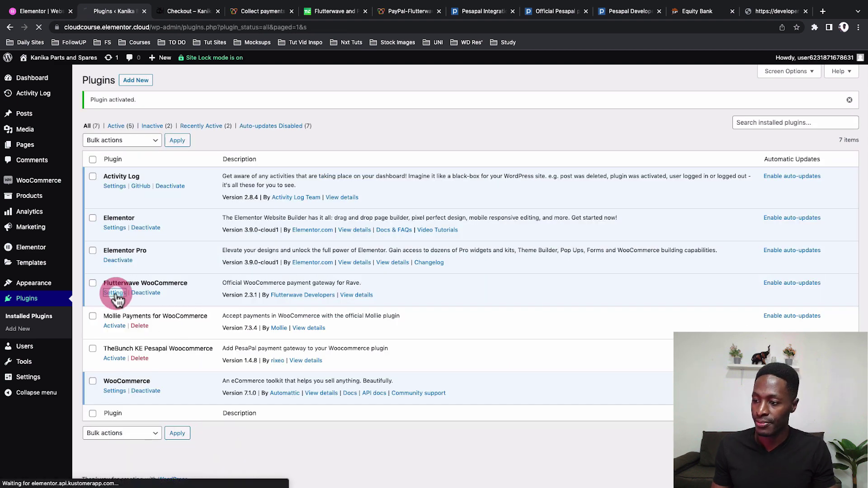
Task: Filter plugins by Auto-updates Disabled
Action: pos(271,126)
